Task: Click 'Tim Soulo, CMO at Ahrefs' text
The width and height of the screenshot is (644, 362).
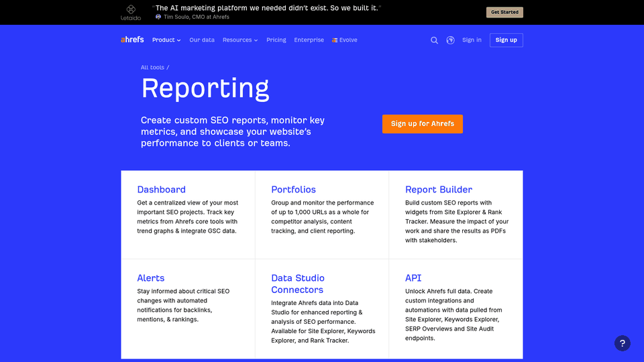Action: click(x=197, y=17)
